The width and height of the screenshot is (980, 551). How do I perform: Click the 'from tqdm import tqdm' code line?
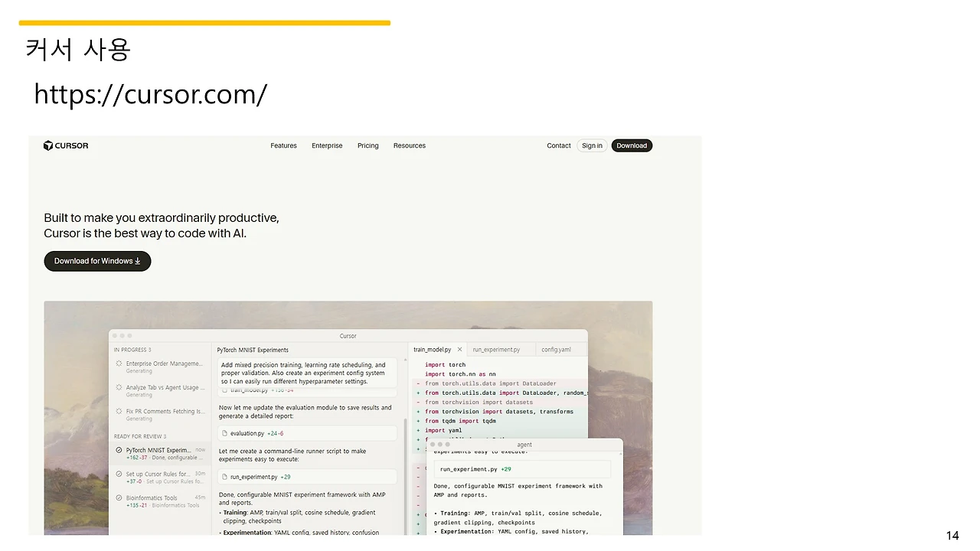[460, 421]
